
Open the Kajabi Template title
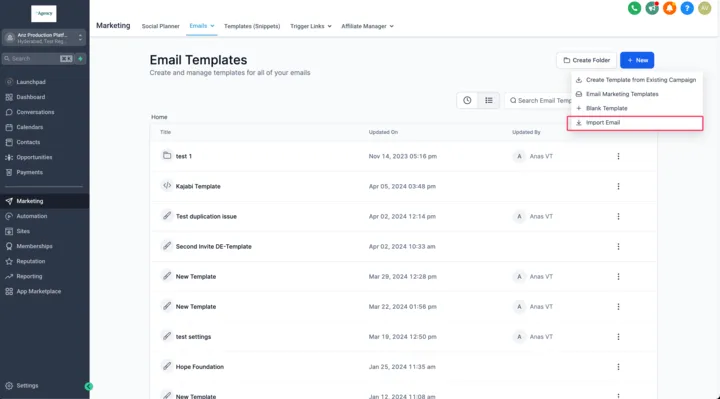pos(198,186)
